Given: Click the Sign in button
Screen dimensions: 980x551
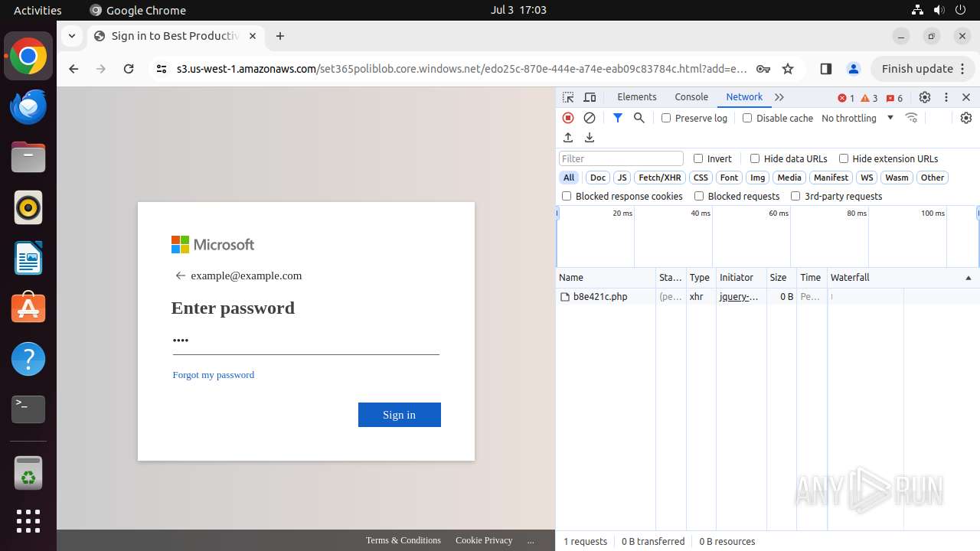Looking at the screenshot, I should point(400,415).
